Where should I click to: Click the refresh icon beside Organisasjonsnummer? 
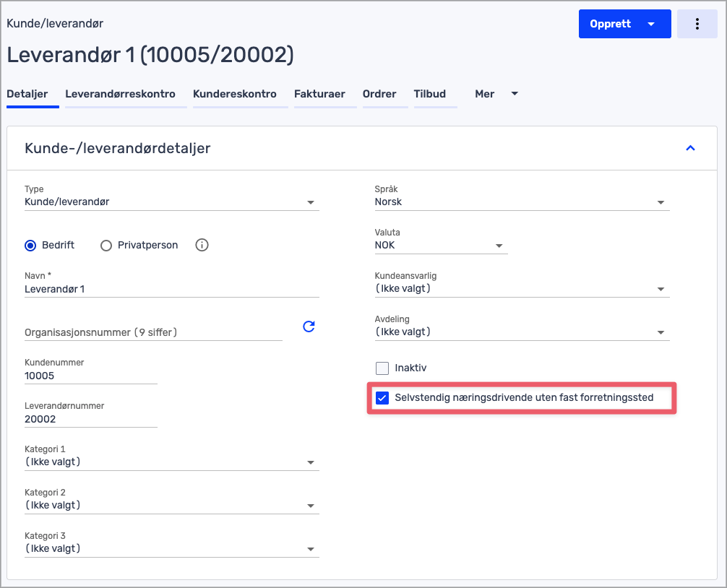[x=309, y=327]
